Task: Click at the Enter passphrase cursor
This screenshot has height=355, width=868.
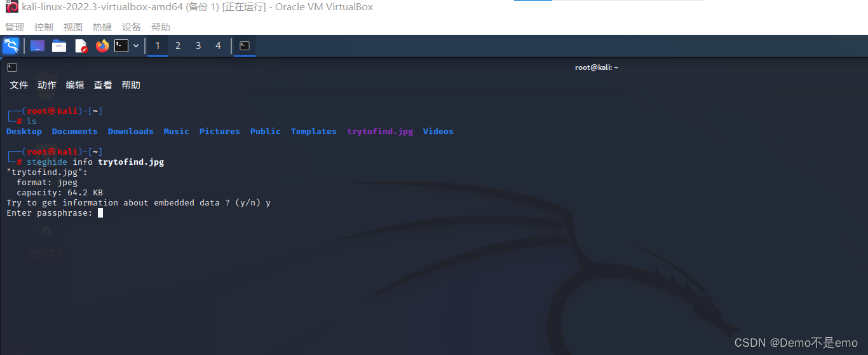Action: (x=100, y=213)
